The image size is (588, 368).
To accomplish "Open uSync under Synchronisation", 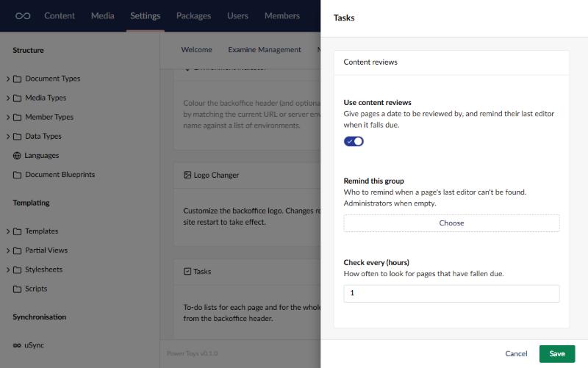I will [x=34, y=345].
